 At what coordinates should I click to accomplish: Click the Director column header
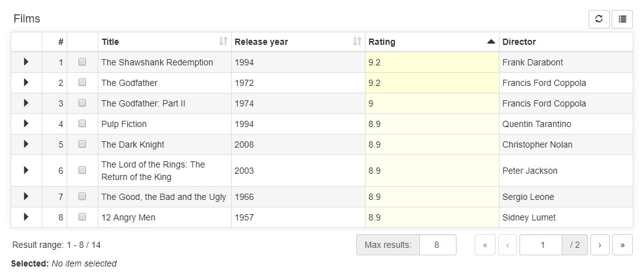pyautogui.click(x=519, y=42)
